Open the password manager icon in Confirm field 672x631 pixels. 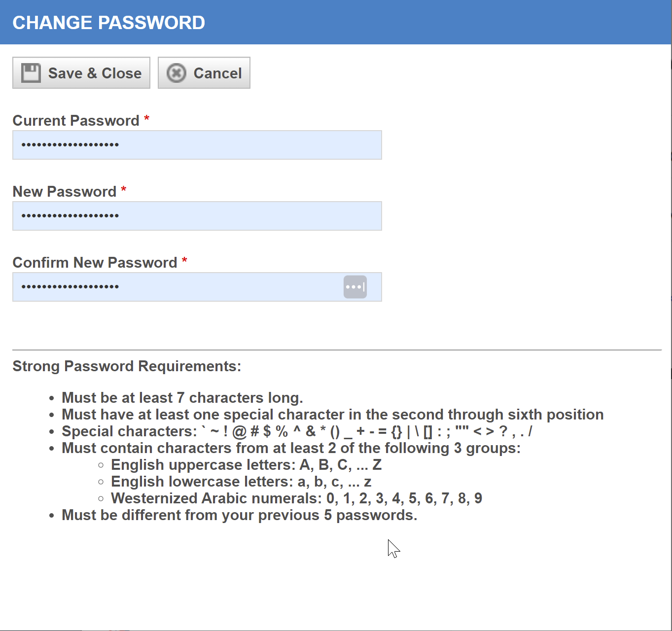pos(355,287)
